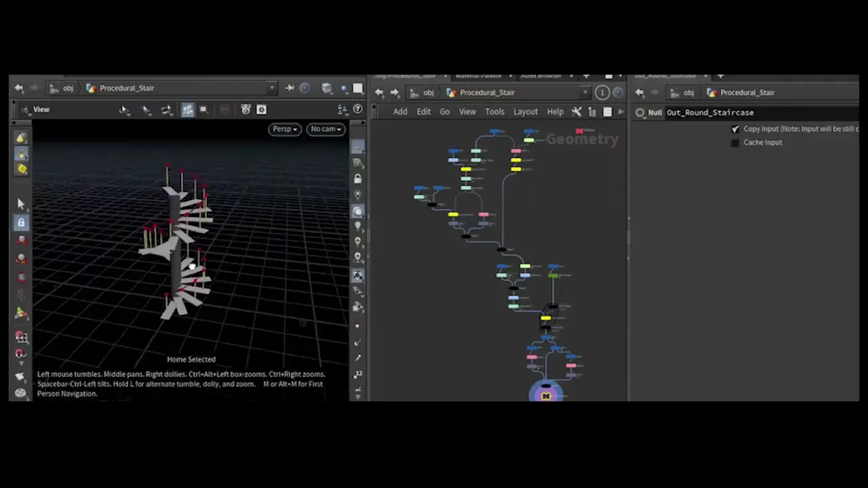Toggle the secure selection lock in the left toolbar

click(x=21, y=222)
